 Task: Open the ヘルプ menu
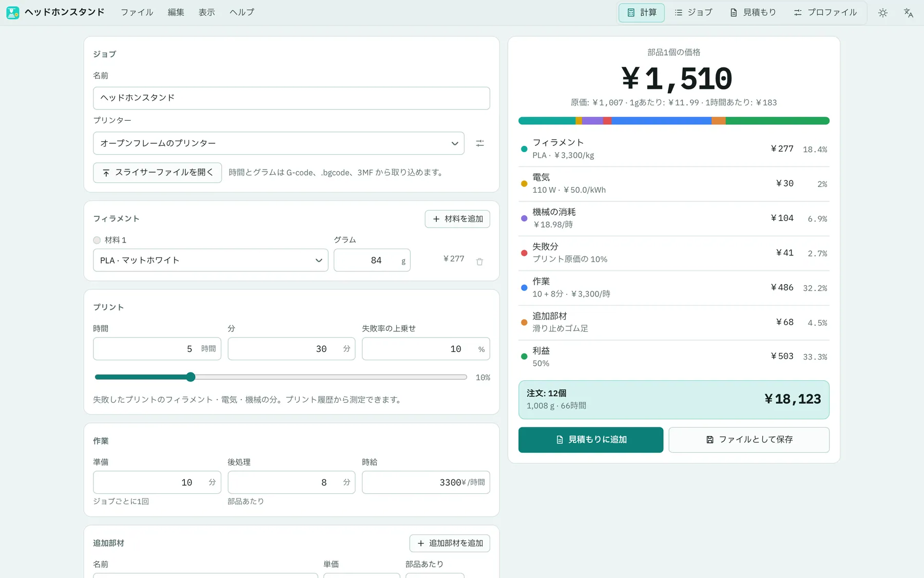point(242,12)
